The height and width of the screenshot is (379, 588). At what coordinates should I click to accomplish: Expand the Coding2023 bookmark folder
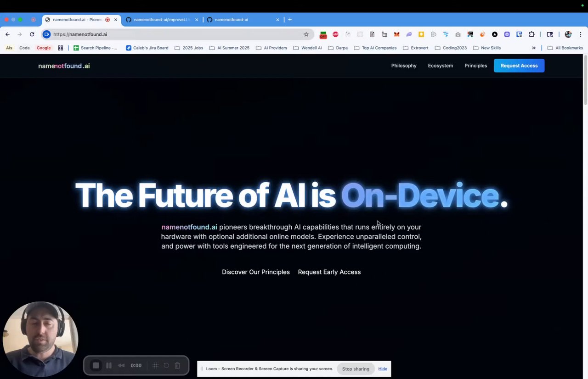pyautogui.click(x=450, y=48)
